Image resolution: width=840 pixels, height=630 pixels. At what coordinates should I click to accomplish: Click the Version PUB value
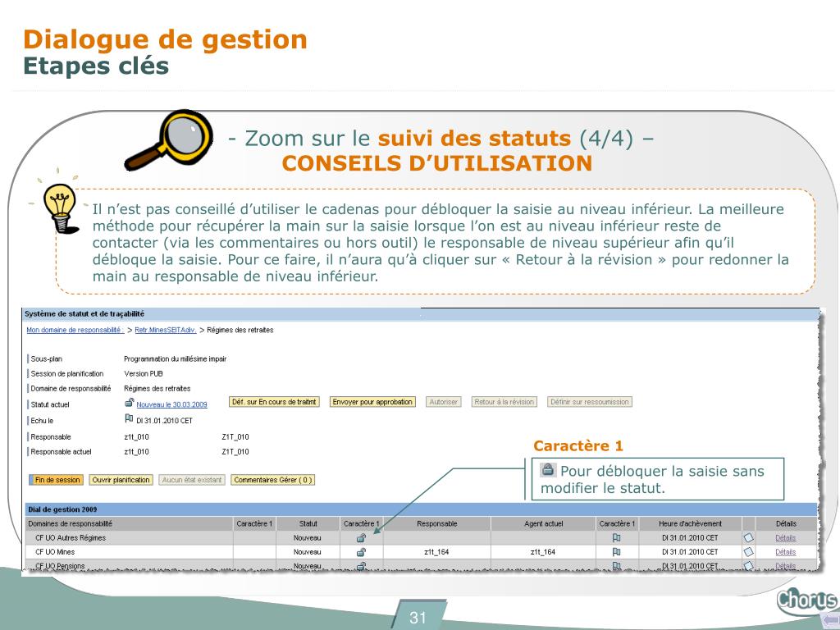click(x=144, y=374)
